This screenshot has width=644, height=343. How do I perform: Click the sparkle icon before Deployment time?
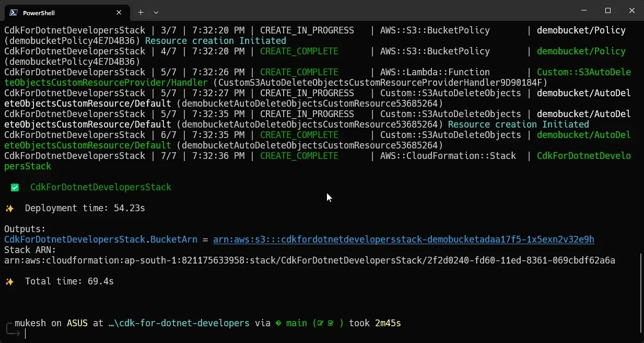pos(9,208)
